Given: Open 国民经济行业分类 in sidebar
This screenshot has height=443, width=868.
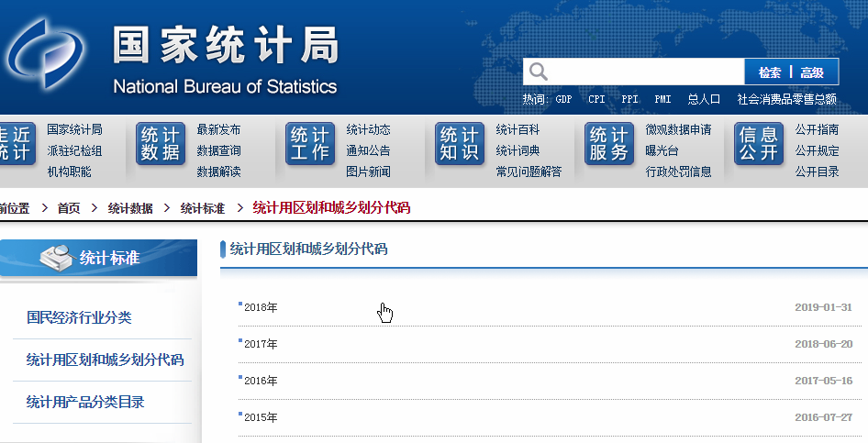Looking at the screenshot, I should (x=79, y=317).
